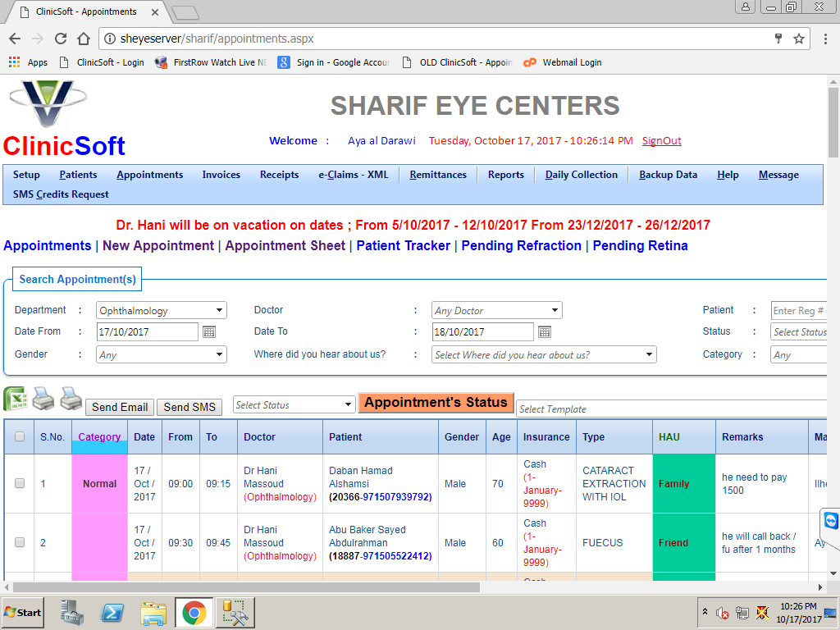The height and width of the screenshot is (630, 840).
Task: Toggle the select-all checkbox in table header
Action: pos(20,437)
